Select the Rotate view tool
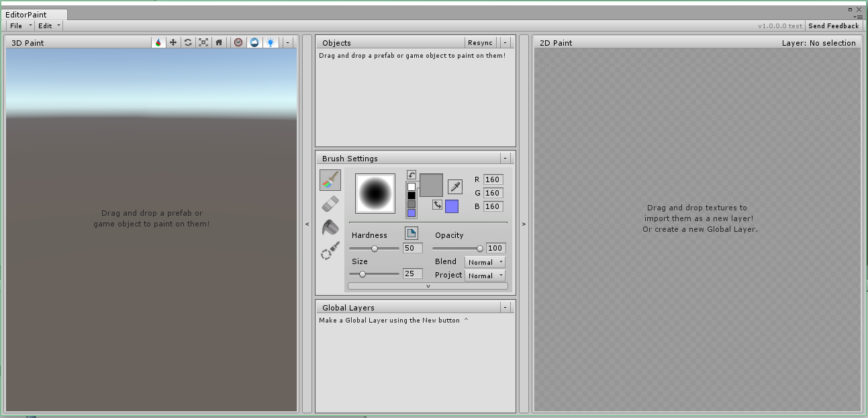868x418 pixels. pos(188,42)
